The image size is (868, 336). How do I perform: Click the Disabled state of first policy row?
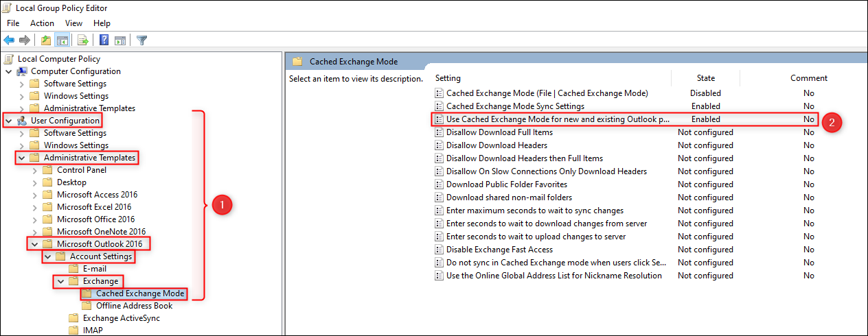pos(706,93)
